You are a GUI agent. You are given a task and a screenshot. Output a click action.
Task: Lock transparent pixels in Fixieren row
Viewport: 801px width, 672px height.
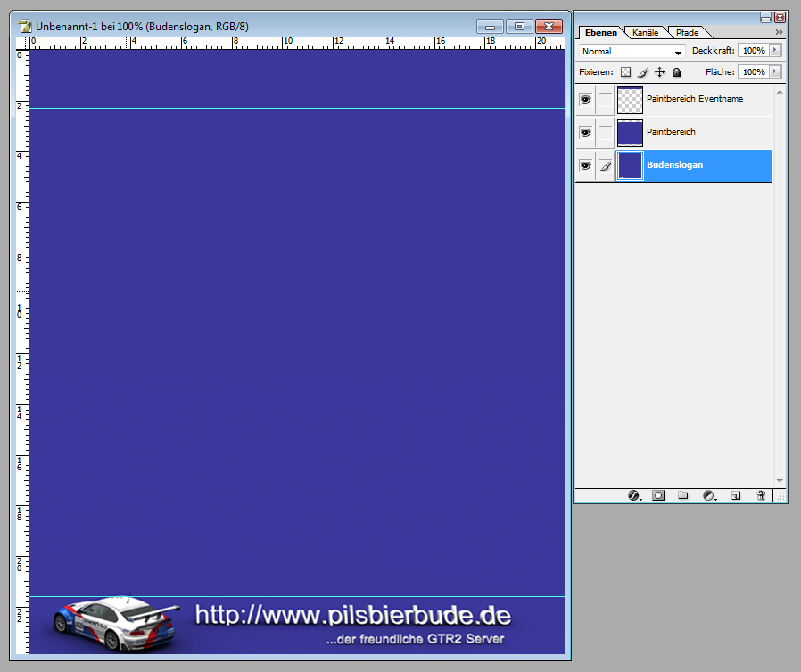625,72
